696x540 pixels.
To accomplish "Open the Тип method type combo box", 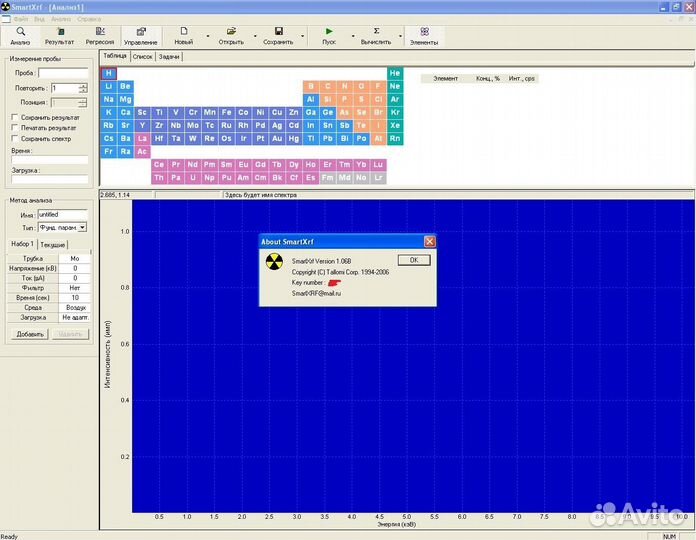I will [62, 228].
